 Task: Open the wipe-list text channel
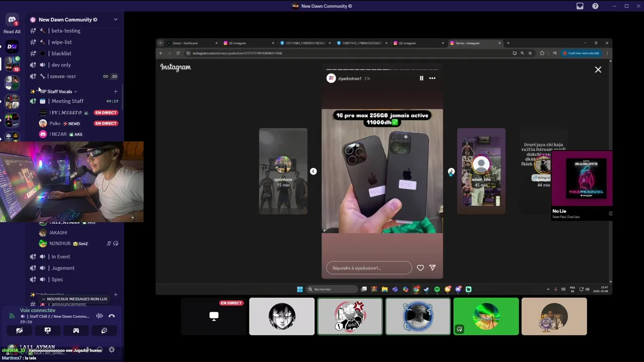[x=74, y=42]
